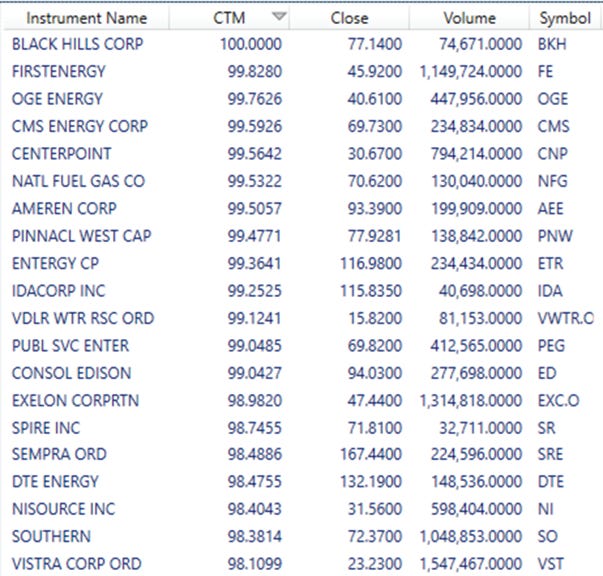Select VDLR WTR RSC ORD name

(x=83, y=318)
